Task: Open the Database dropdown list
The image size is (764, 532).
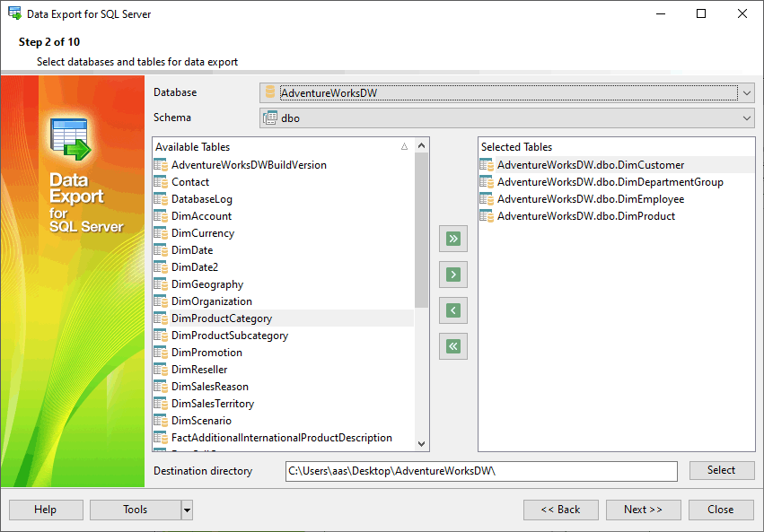Action: pyautogui.click(x=747, y=92)
